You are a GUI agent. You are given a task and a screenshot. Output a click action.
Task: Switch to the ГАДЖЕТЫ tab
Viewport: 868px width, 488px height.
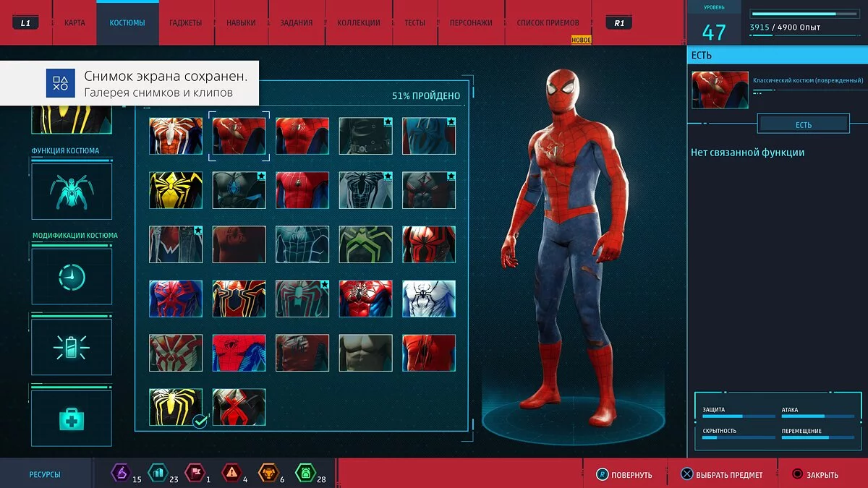point(186,22)
